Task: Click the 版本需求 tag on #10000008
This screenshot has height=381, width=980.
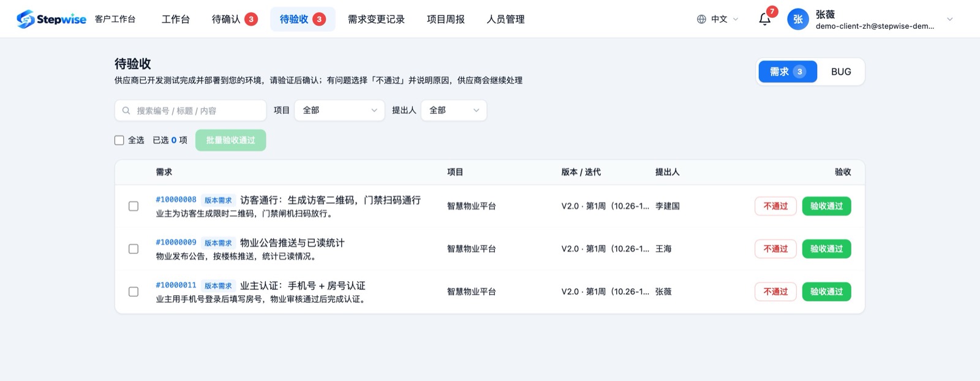Action: pos(218,200)
